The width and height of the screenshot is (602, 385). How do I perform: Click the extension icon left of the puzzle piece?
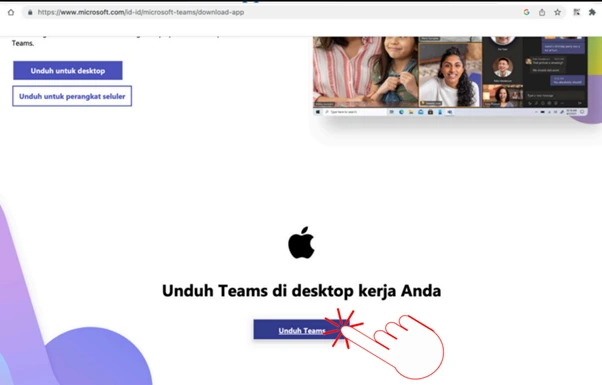[576, 12]
